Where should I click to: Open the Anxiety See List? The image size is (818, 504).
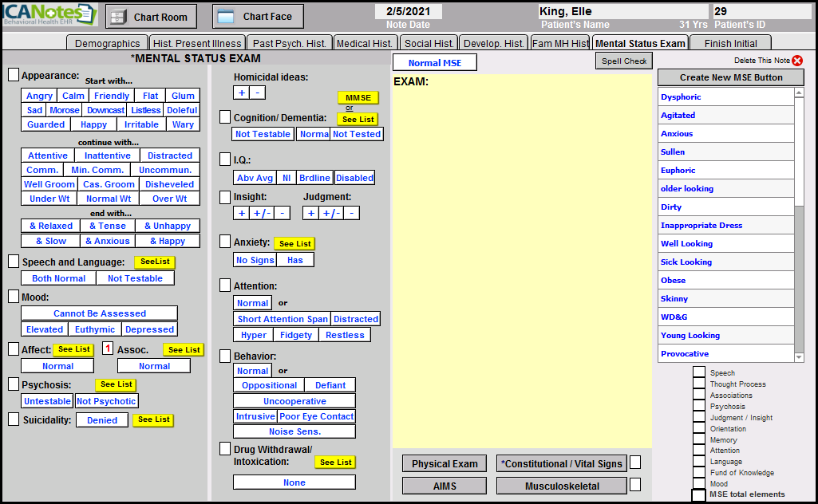[x=294, y=243]
